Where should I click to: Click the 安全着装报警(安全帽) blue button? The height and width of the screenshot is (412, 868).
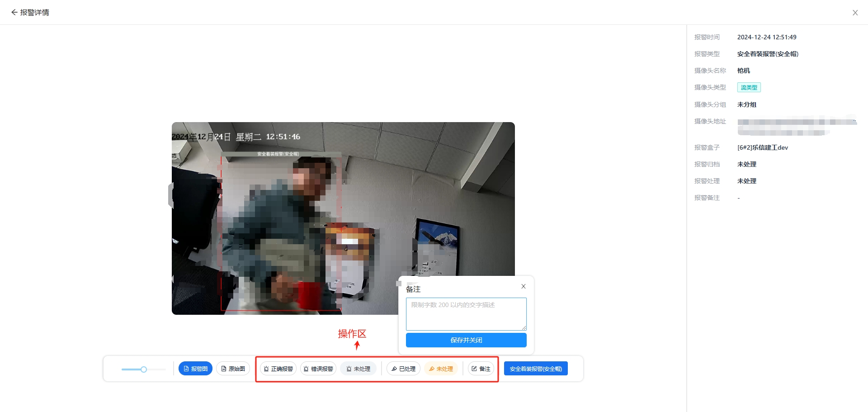[x=536, y=369]
